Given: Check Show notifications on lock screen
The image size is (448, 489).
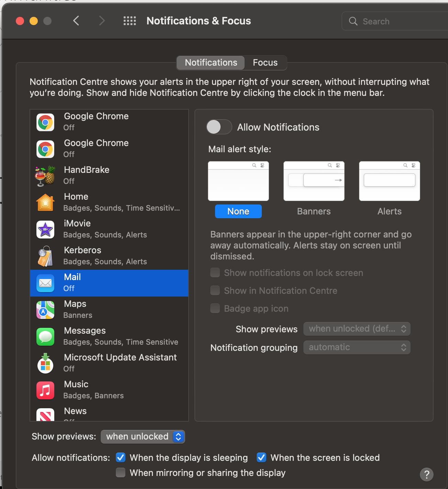Looking at the screenshot, I should [215, 273].
